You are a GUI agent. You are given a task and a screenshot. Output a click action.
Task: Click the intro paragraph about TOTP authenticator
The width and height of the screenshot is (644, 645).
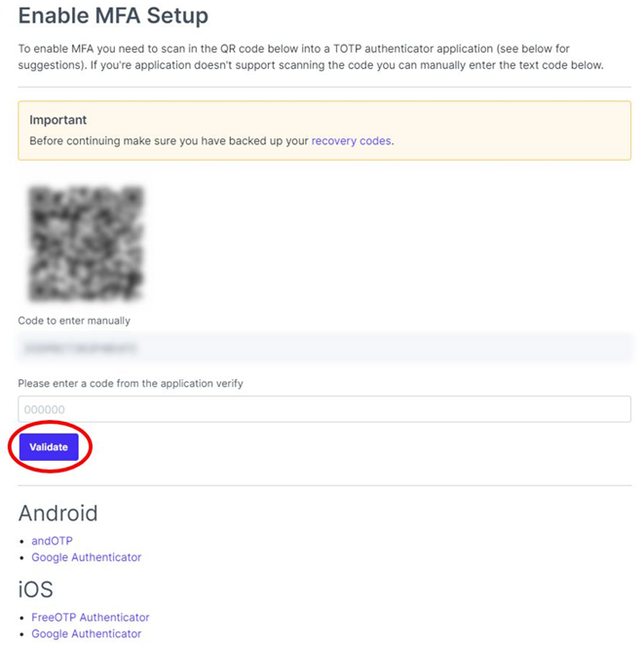tap(312, 57)
